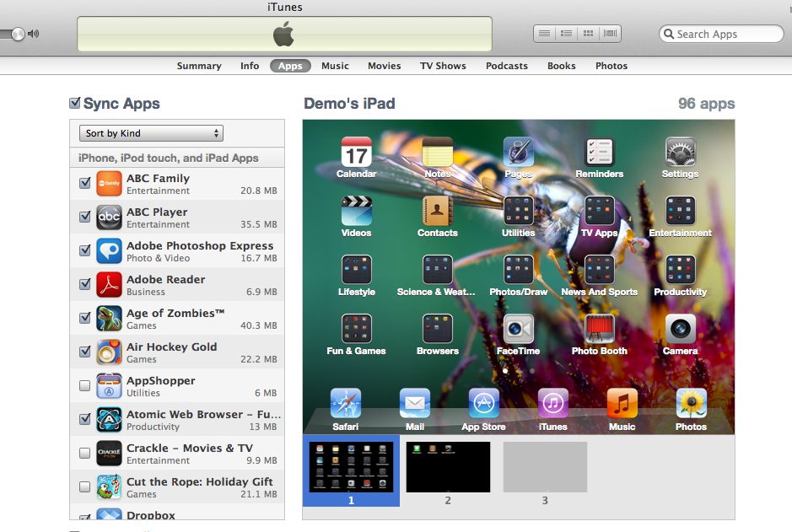This screenshot has height=532, width=792.
Task: Select the Summary tab
Action: tap(199, 66)
